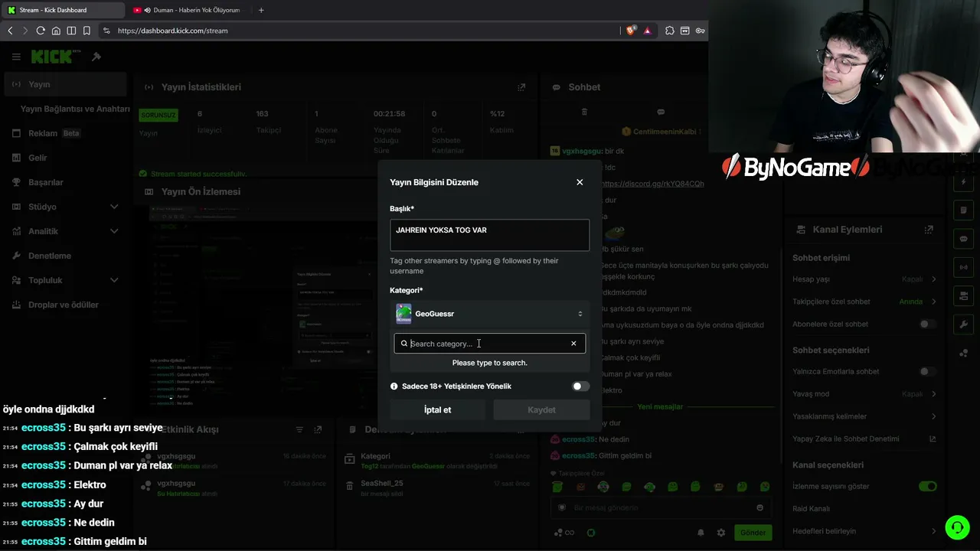Pop out the Kanal Eylemleri panel
980x551 pixels.
[929, 230]
